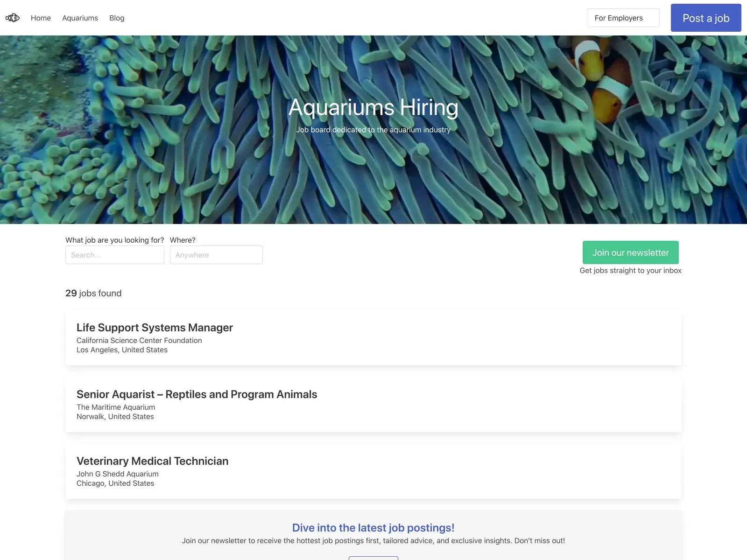
Task: Click Join our newsletter button
Action: (x=630, y=252)
